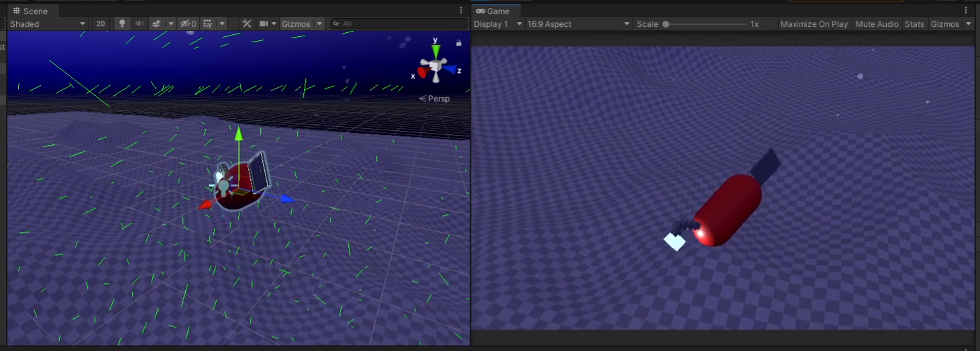Open the Game view three-dot options menu
The height and width of the screenshot is (351, 980).
[966, 11]
